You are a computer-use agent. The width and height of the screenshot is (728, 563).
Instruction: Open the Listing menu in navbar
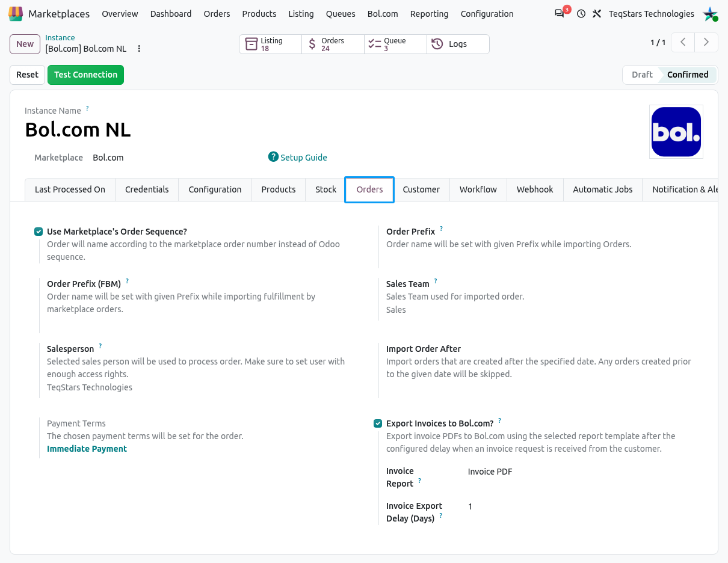(301, 13)
